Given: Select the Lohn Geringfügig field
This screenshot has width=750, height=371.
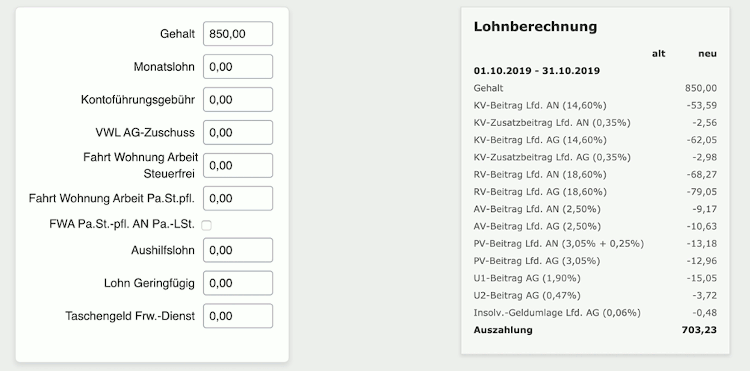Looking at the screenshot, I should point(238,283).
